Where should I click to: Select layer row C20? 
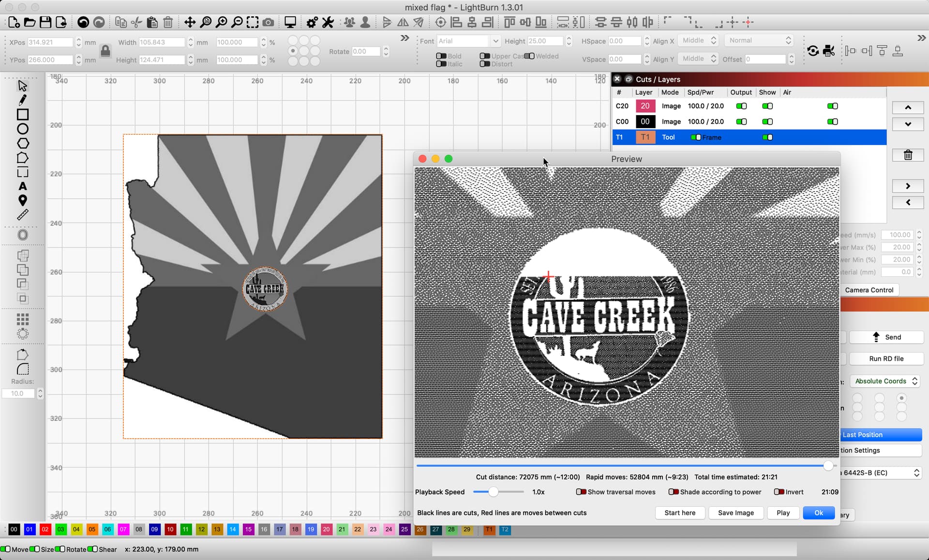(x=749, y=106)
